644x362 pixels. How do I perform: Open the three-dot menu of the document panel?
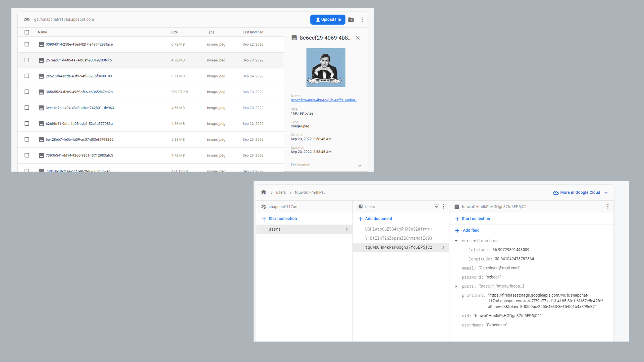point(608,206)
